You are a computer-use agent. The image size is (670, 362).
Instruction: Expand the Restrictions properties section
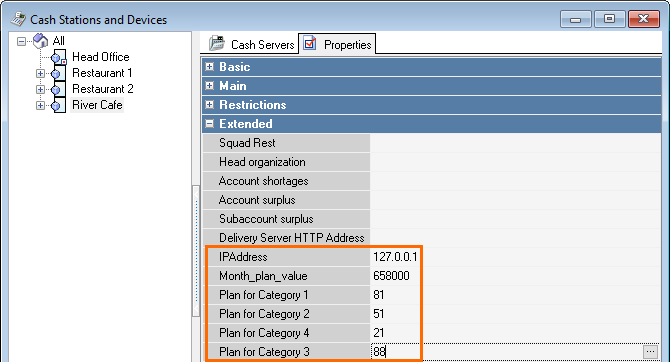209,105
